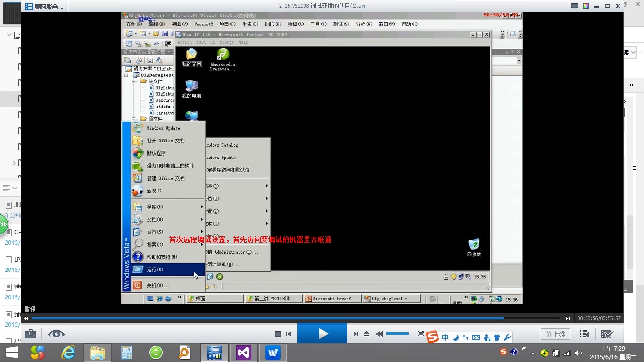
Task: Click DlgDebugTest1 on the video's taskbar
Action: tap(391, 299)
